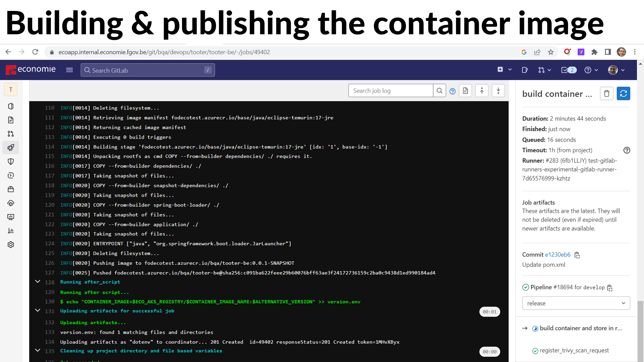
Task: Open the GitLab main hamburger menu
Action: click(x=70, y=70)
